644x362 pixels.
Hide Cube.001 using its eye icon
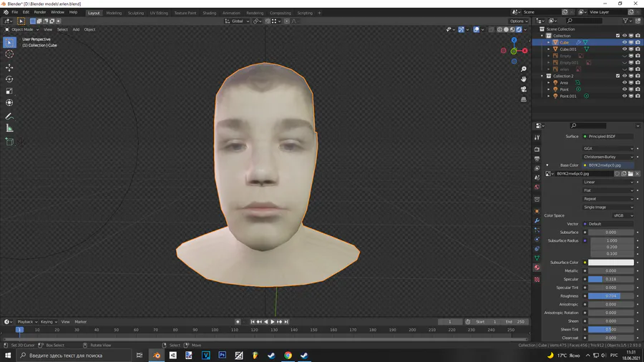(624, 49)
